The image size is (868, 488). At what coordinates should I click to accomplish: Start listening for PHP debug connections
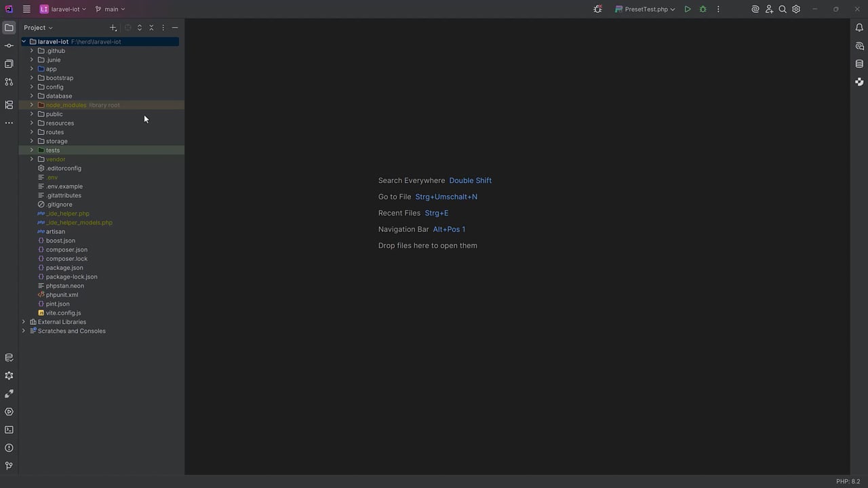597,9
